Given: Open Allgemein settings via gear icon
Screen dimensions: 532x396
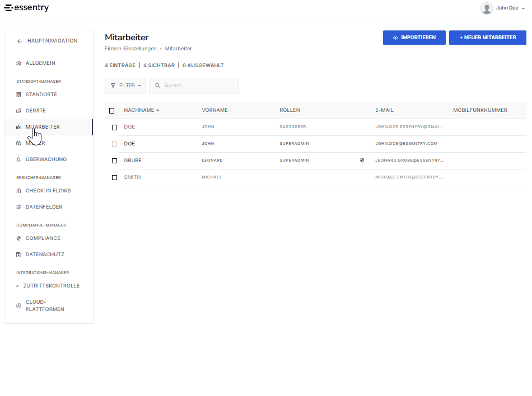Looking at the screenshot, I should coord(18,63).
